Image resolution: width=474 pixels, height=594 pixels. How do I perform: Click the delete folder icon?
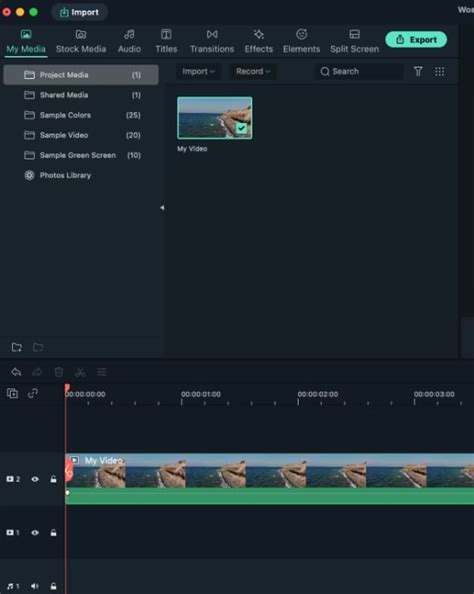point(38,347)
